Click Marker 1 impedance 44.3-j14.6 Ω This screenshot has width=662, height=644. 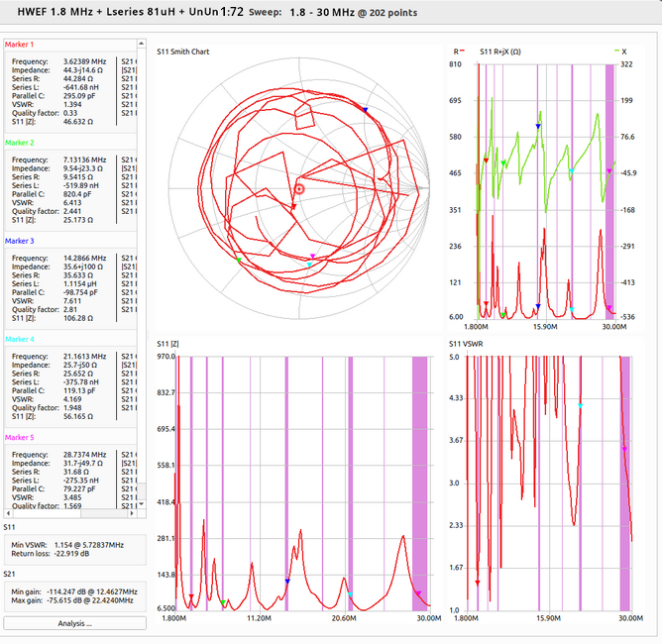click(x=83, y=70)
